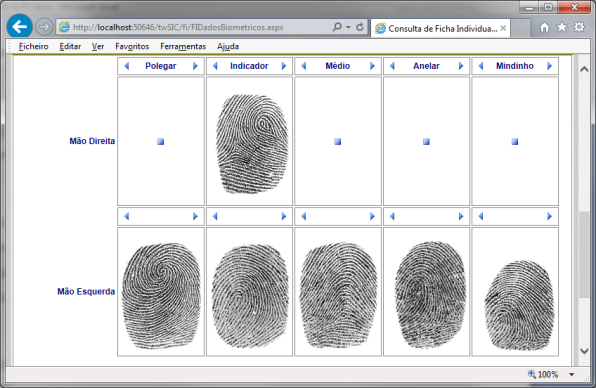The image size is (596, 388).
Task: Click left arrow above left-hand Anelar print
Action: click(392, 217)
